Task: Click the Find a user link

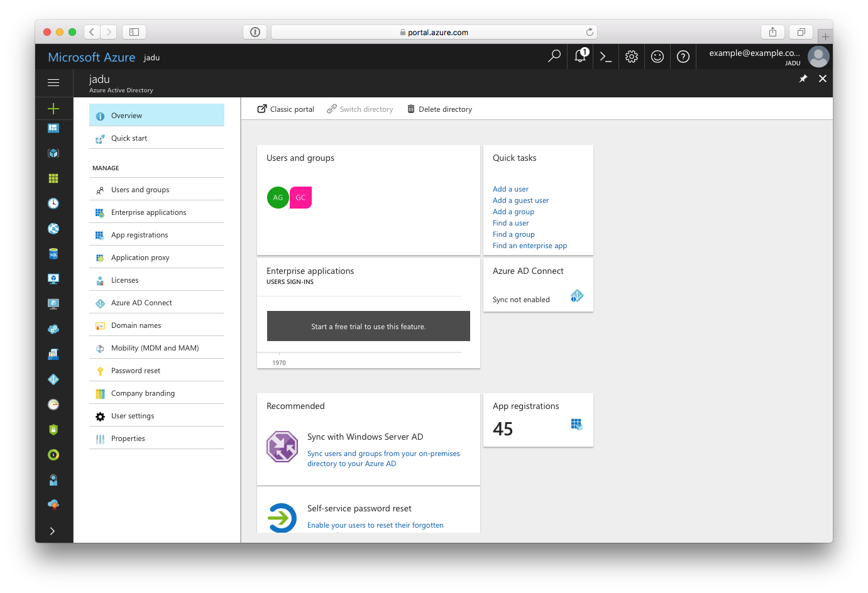Action: click(x=510, y=223)
